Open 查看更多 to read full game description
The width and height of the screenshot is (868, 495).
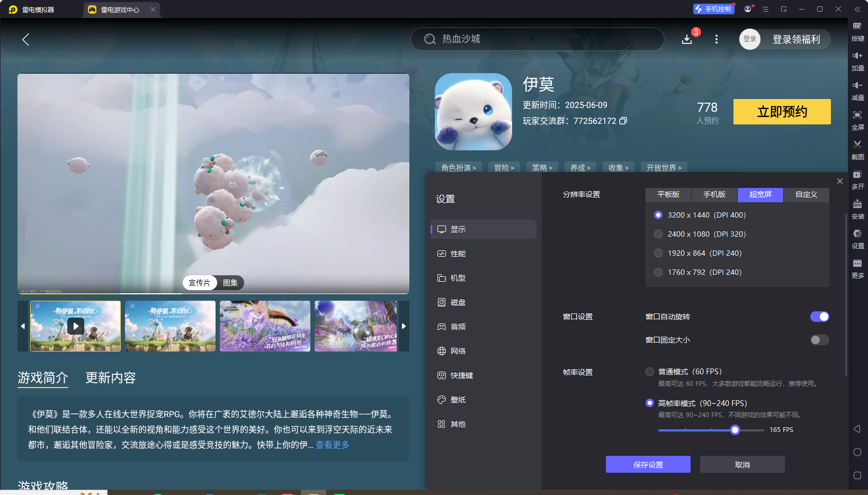coord(332,445)
